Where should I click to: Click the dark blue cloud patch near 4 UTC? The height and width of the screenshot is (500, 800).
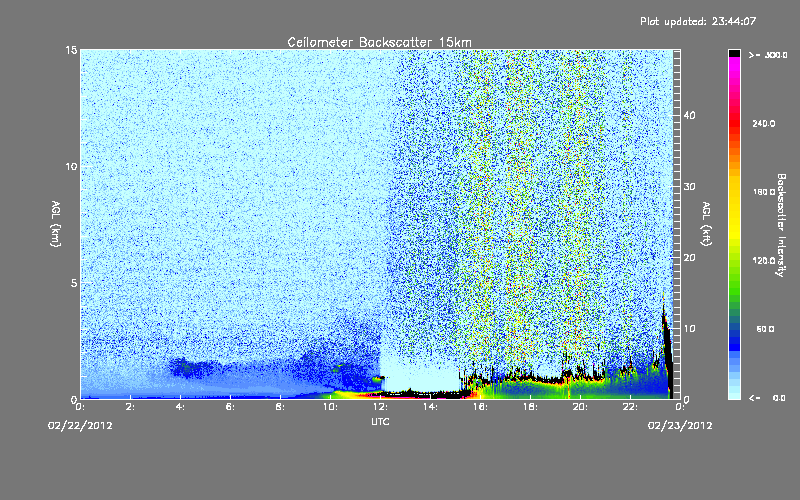click(193, 368)
